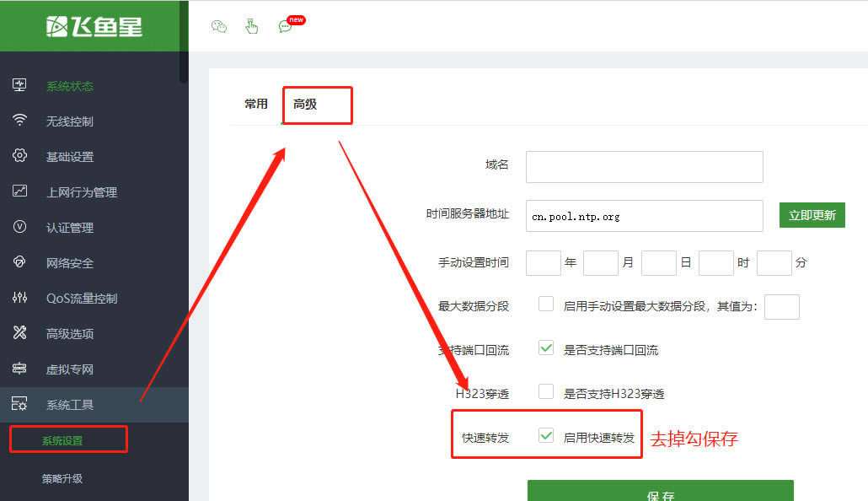Click the 时 (hour) input box

(716, 262)
